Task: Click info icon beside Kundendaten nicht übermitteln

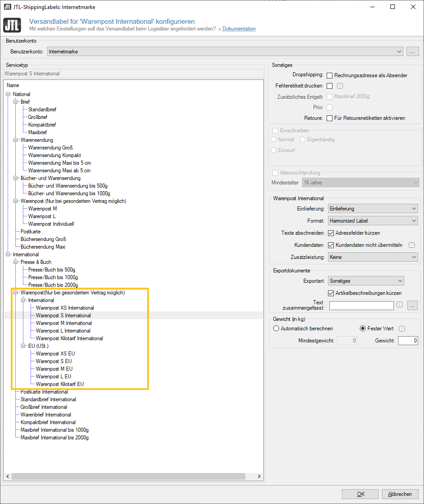Action: [x=411, y=245]
